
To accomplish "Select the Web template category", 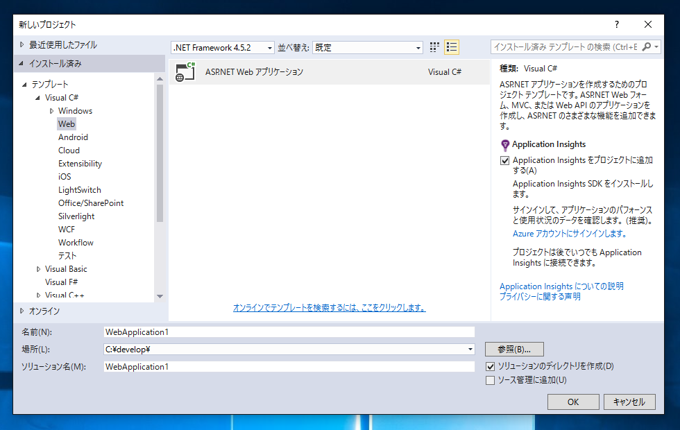I will click(66, 124).
